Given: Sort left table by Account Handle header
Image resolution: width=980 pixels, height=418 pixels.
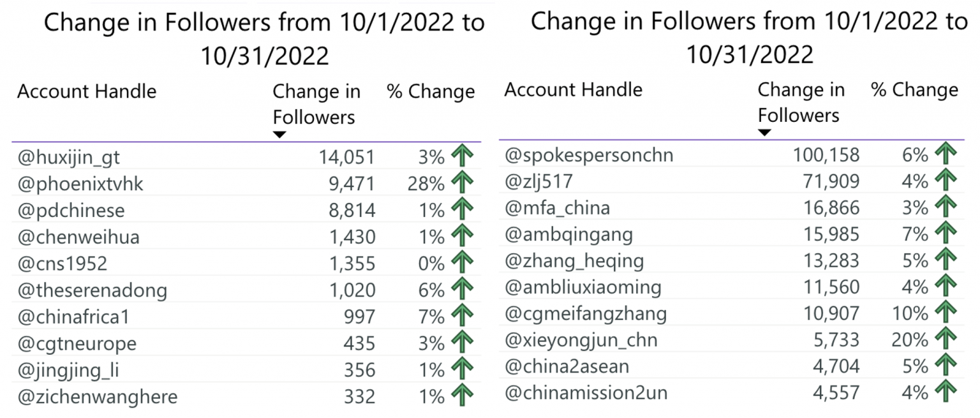Looking at the screenshot, I should (87, 91).
